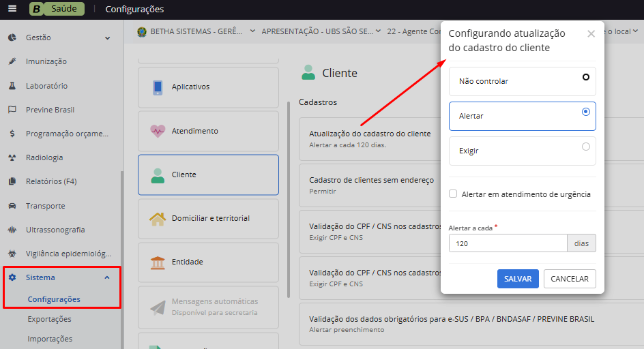Open Importações under Sistema
The image size is (644, 349).
(50, 339)
